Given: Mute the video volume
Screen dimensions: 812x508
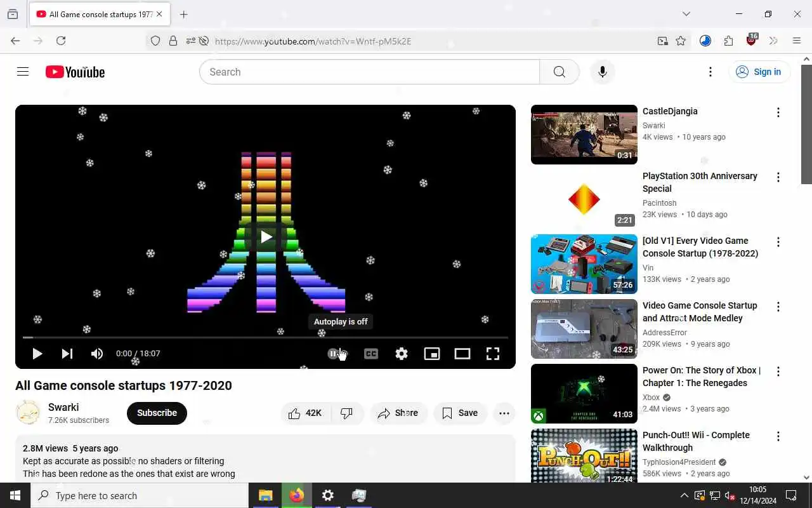Looking at the screenshot, I should (x=97, y=354).
